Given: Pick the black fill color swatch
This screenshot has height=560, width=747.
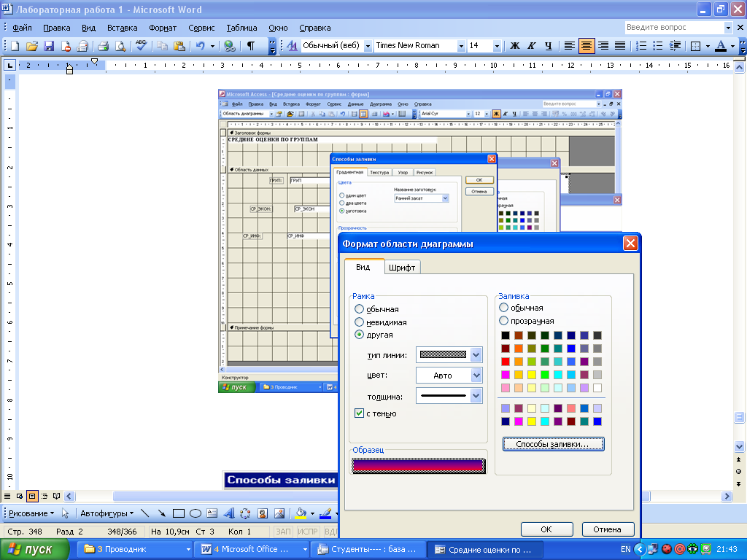Looking at the screenshot, I should tap(506, 335).
